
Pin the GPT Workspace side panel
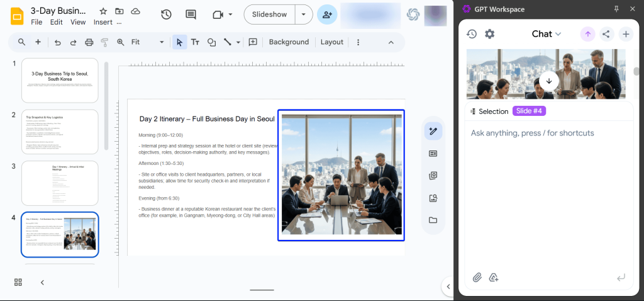pos(616,9)
